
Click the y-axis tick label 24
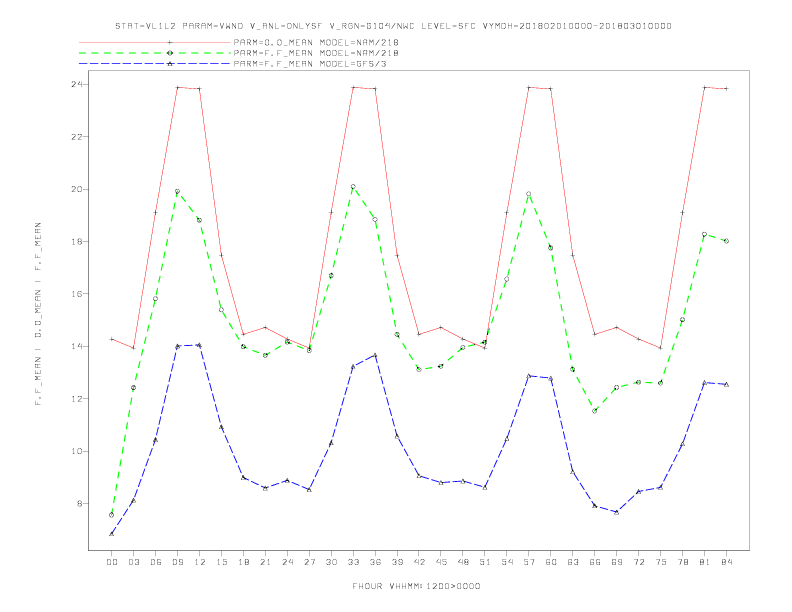(76, 84)
